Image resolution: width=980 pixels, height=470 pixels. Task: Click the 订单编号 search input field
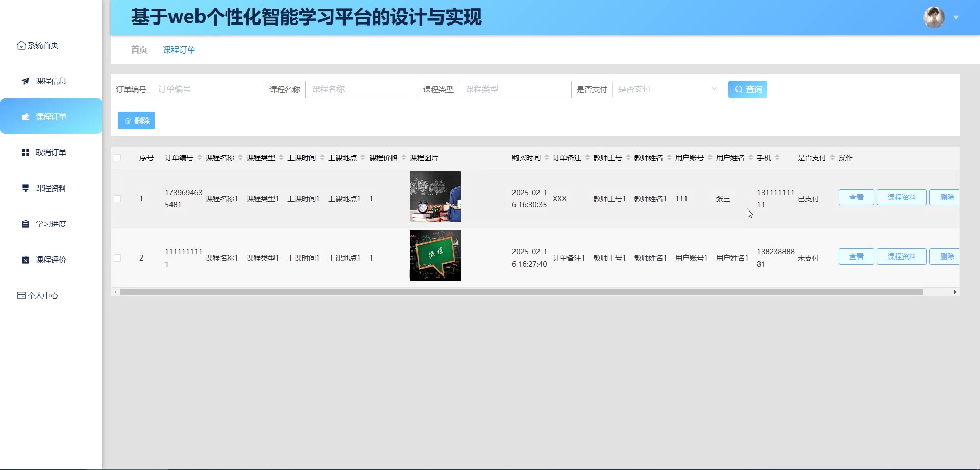point(208,89)
